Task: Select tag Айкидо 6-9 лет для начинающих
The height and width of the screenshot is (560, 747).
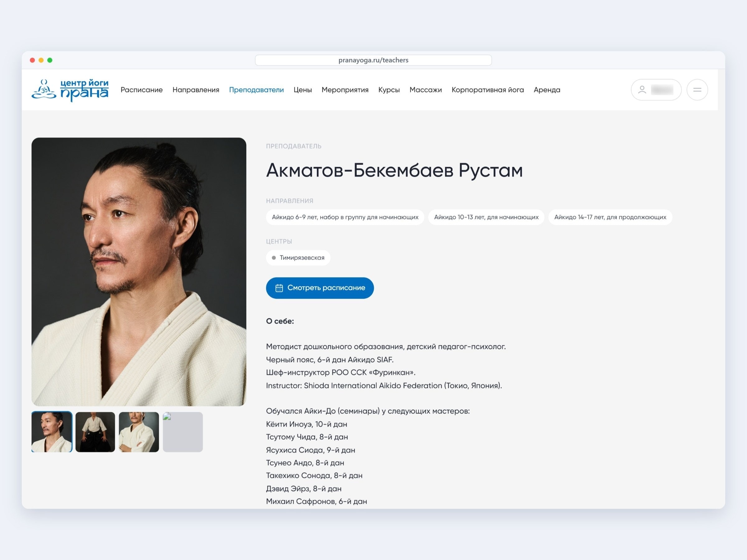Action: (345, 217)
